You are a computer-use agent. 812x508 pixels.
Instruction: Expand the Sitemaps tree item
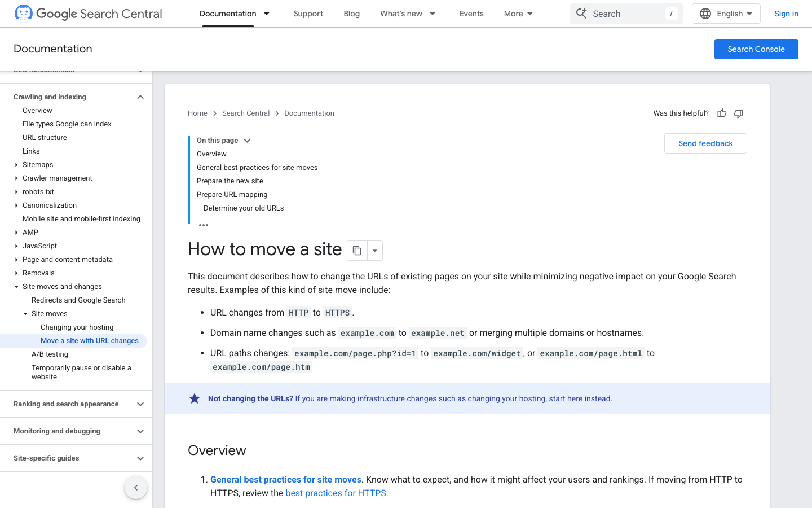point(16,165)
